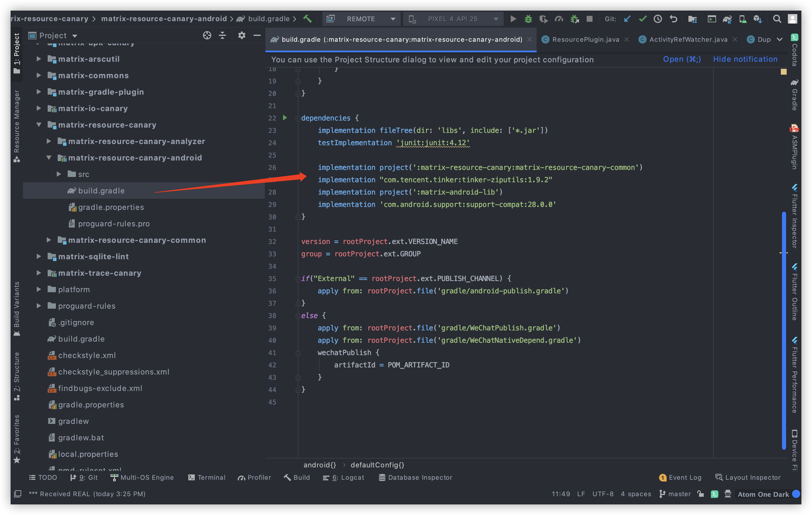Show hidden editor tabs chevron
This screenshot has width=812, height=515.
click(x=780, y=39)
